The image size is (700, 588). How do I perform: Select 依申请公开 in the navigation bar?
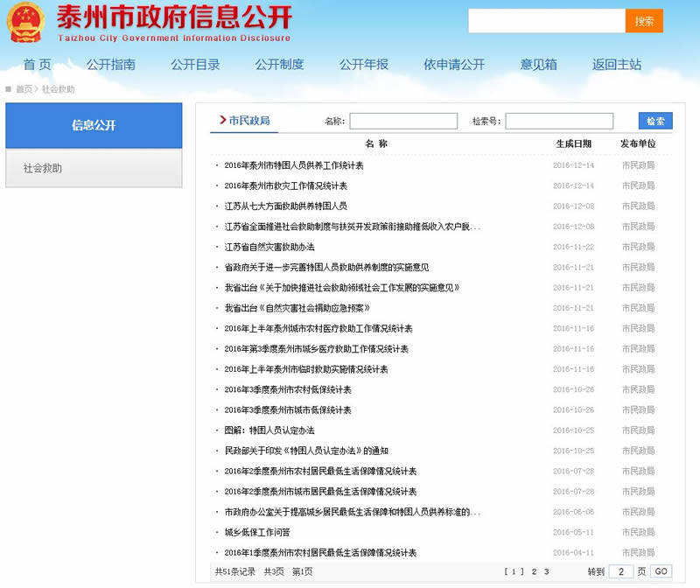point(454,65)
